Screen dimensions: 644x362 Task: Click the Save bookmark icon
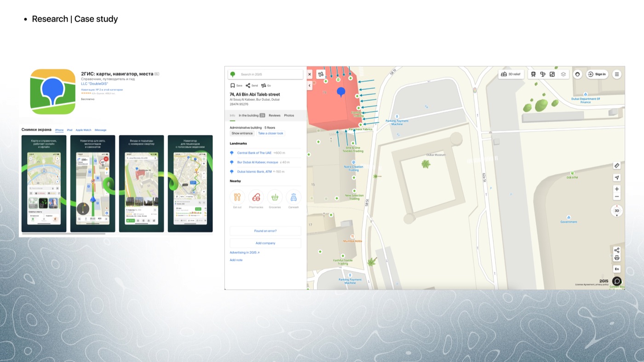point(233,86)
